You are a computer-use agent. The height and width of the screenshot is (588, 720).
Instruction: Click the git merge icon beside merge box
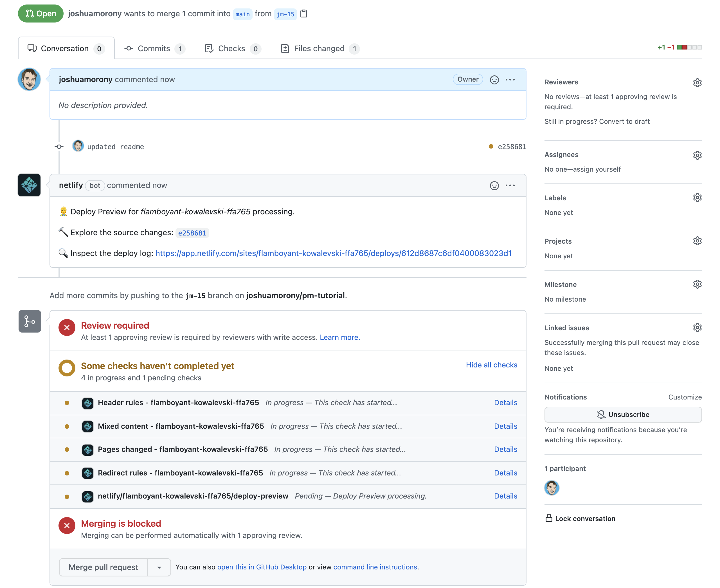30,321
